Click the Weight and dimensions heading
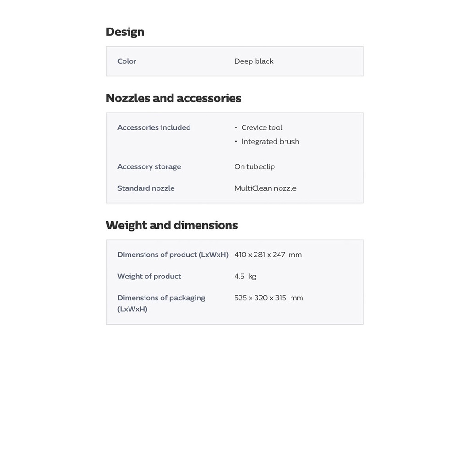This screenshot has width=470, height=476. [x=172, y=225]
